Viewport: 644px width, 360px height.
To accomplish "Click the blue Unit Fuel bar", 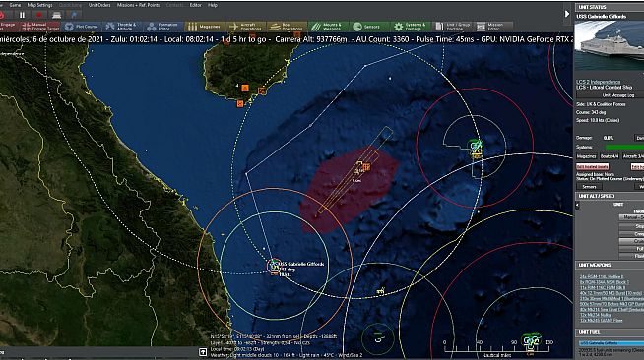I will [x=612, y=343].
